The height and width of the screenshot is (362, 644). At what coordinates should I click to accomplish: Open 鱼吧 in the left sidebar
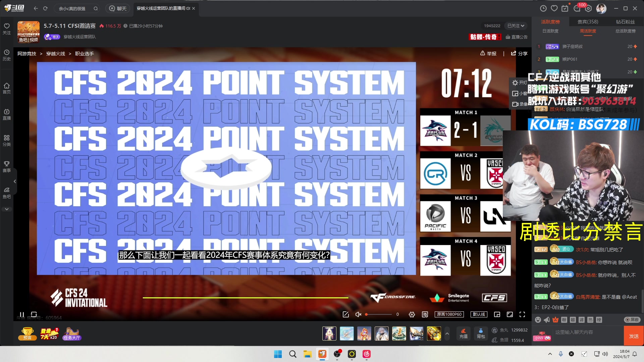point(7,193)
